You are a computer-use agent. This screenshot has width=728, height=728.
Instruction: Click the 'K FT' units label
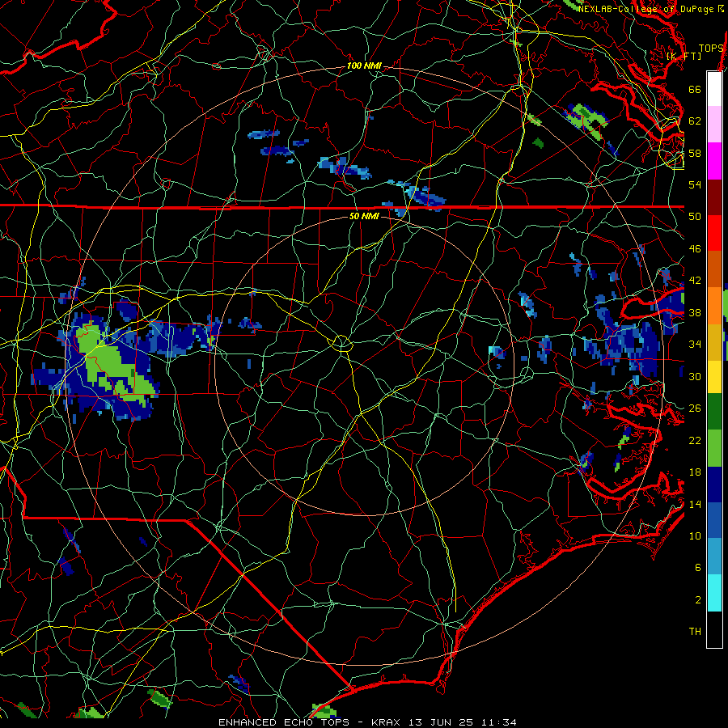[x=684, y=56]
